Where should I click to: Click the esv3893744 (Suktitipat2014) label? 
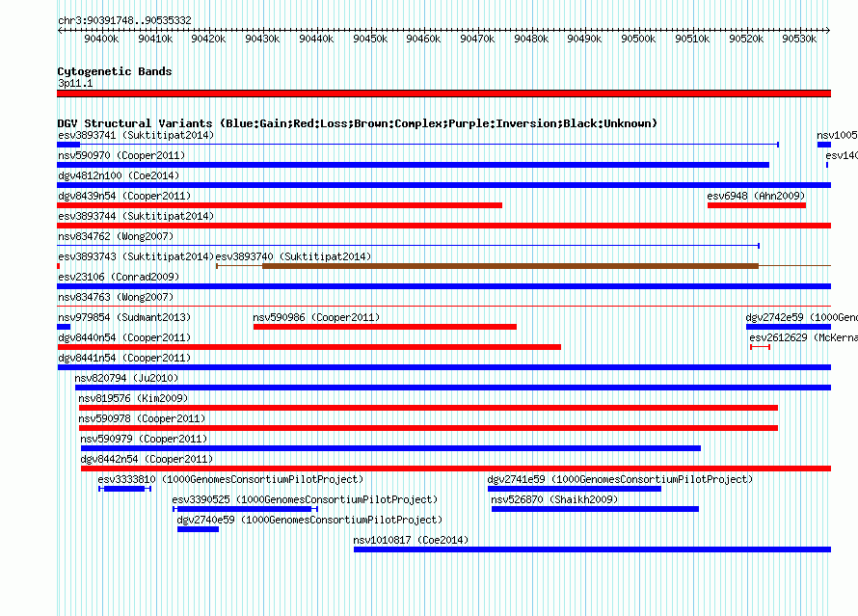(x=136, y=216)
